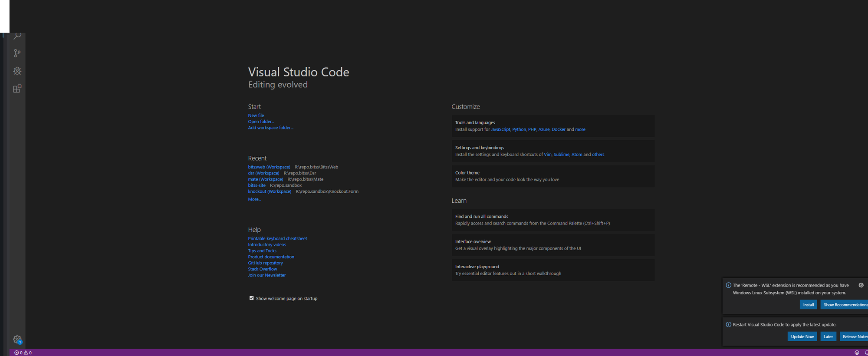
Task: Install Azure support link
Action: click(x=544, y=129)
